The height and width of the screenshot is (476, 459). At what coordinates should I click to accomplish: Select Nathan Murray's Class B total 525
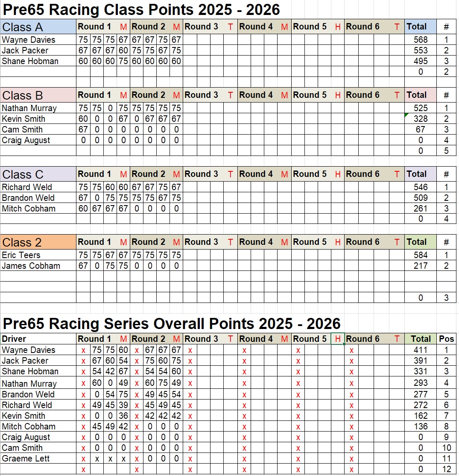point(421,108)
